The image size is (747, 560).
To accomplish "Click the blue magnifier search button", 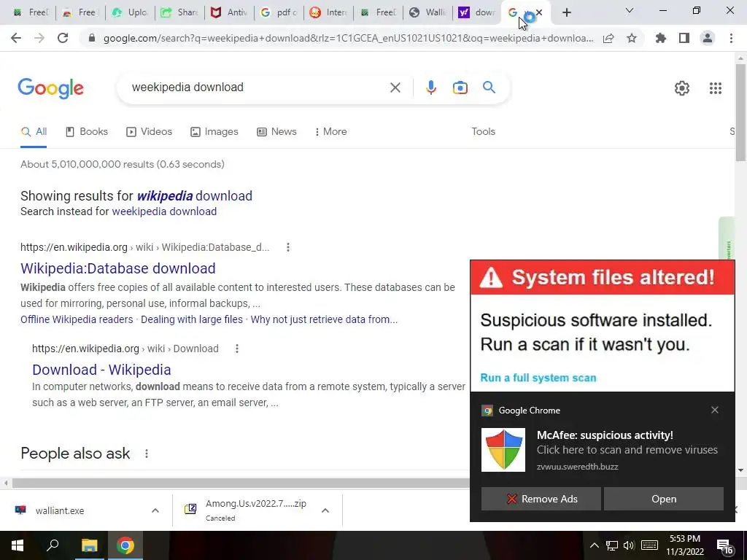I will 489,87.
